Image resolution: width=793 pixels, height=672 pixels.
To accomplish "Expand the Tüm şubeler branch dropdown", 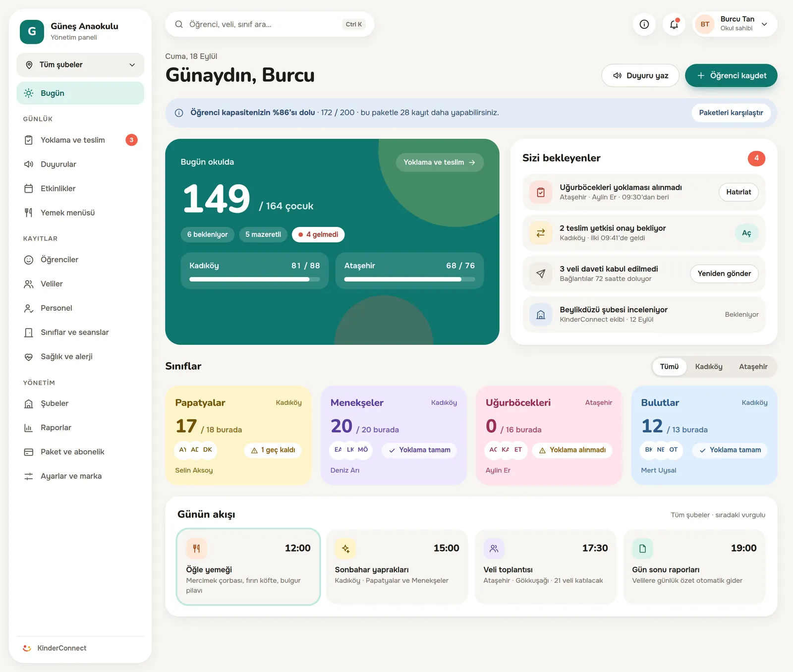I will click(x=80, y=65).
